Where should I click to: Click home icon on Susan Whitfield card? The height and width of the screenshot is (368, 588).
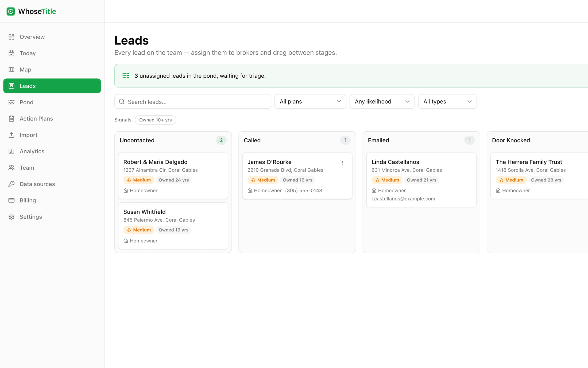pos(126,241)
